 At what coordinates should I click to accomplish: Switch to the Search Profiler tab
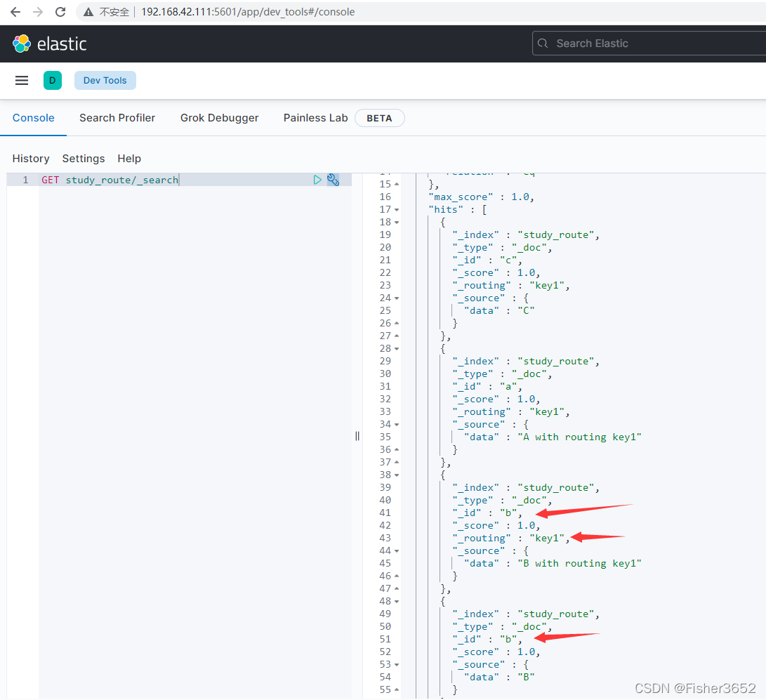(x=117, y=118)
